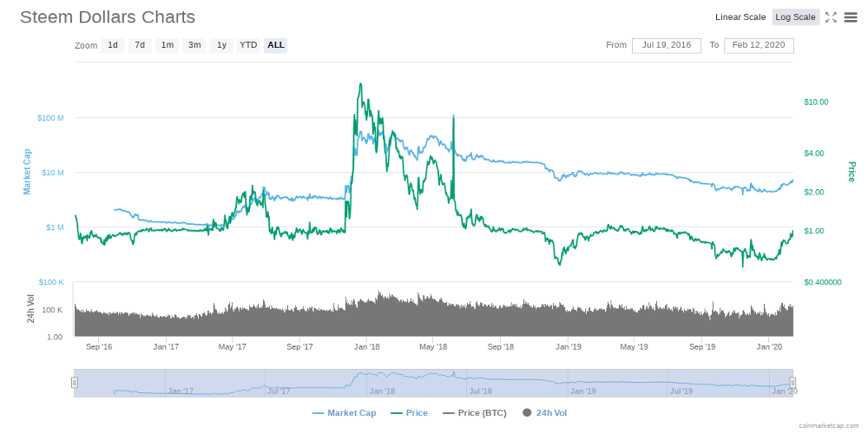Switch to Linear Scale
The width and height of the screenshot is (868, 434).
(x=740, y=17)
